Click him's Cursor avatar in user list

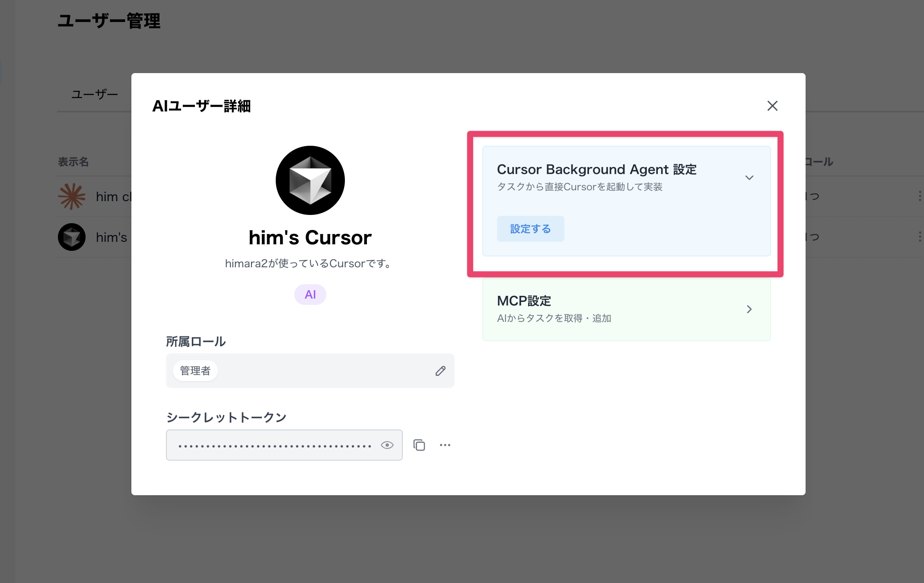pos(72,237)
